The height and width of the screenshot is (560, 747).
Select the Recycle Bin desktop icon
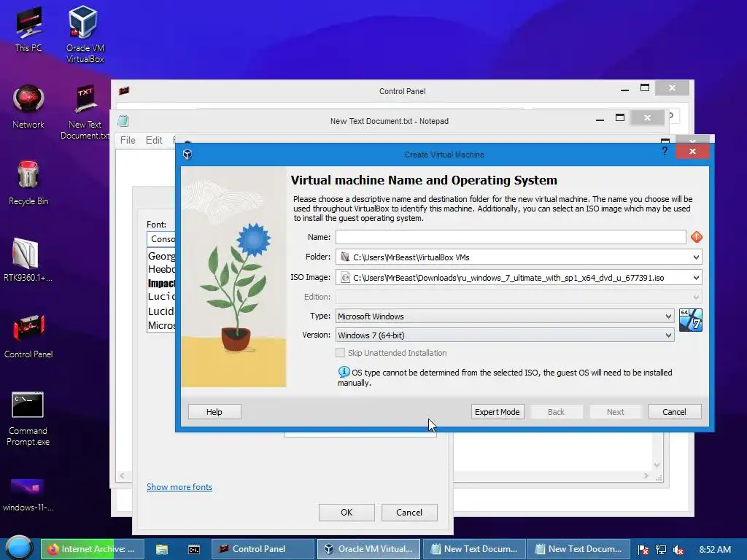28,183
